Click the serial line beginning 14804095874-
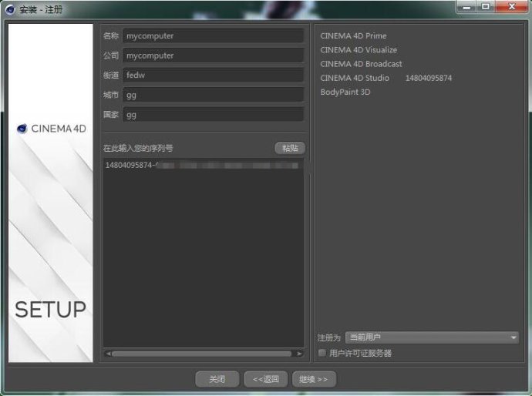The image size is (532, 396). tap(201, 165)
